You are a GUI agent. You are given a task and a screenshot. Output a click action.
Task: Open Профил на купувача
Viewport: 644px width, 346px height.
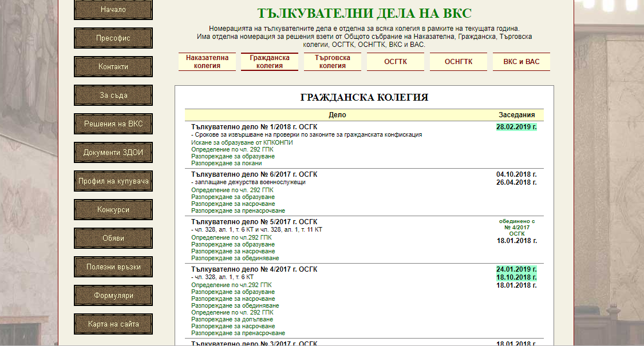[113, 181]
